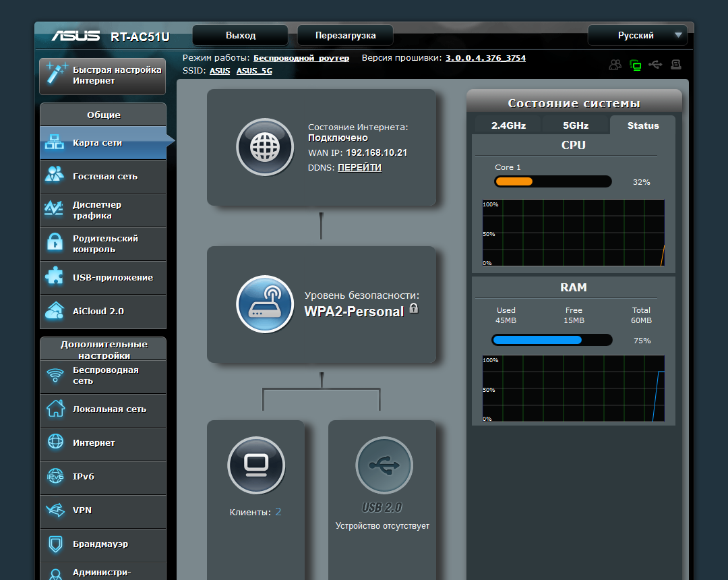This screenshot has height=580, width=728.
Task: Click the USB-приложение puzzle icon
Action: (55, 276)
